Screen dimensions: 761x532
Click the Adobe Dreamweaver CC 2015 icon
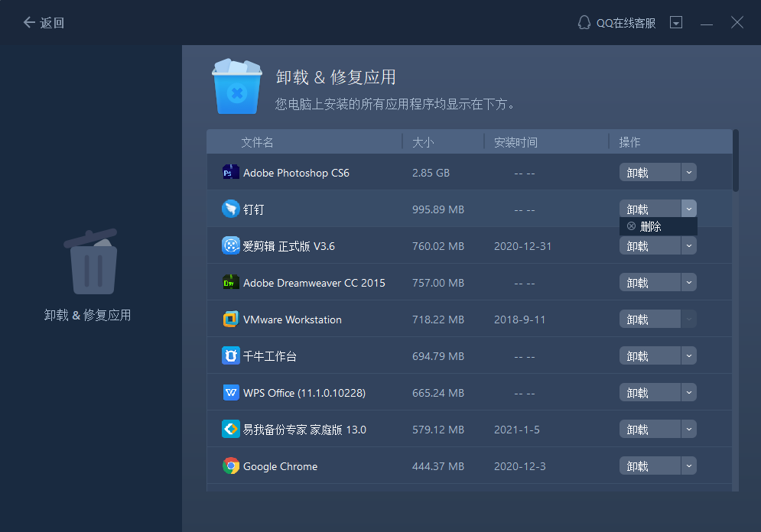pos(231,282)
